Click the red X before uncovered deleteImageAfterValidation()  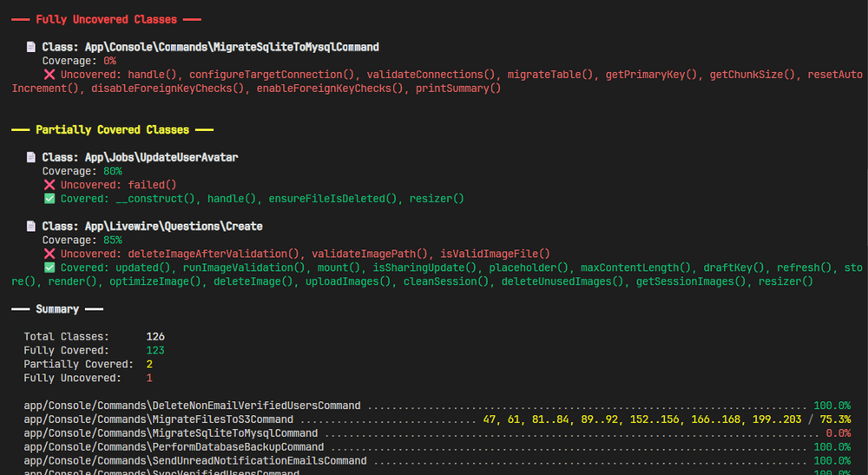click(x=49, y=254)
